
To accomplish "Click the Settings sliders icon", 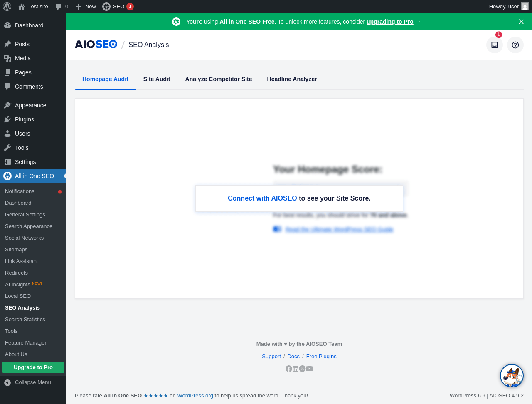I will pos(7,162).
